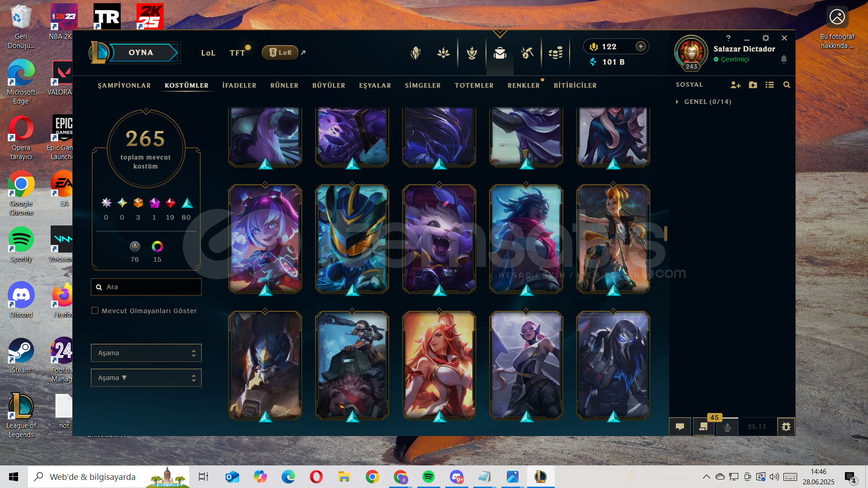Switch to the SİMGELER tab
This screenshot has height=488, width=868.
[423, 85]
